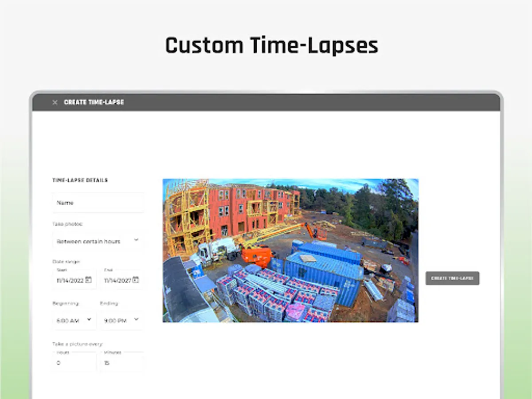Open the End date calendar icon
532x399 pixels.
[x=136, y=280]
